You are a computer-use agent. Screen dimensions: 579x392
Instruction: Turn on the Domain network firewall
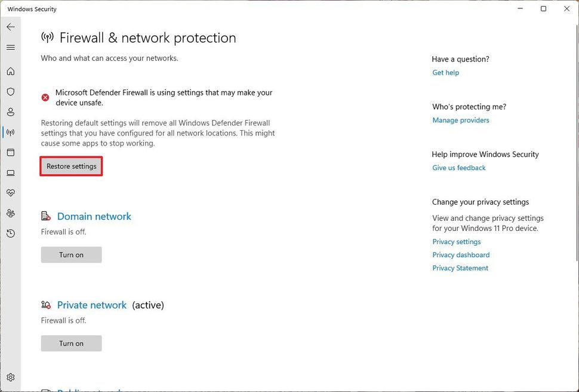[x=71, y=255]
